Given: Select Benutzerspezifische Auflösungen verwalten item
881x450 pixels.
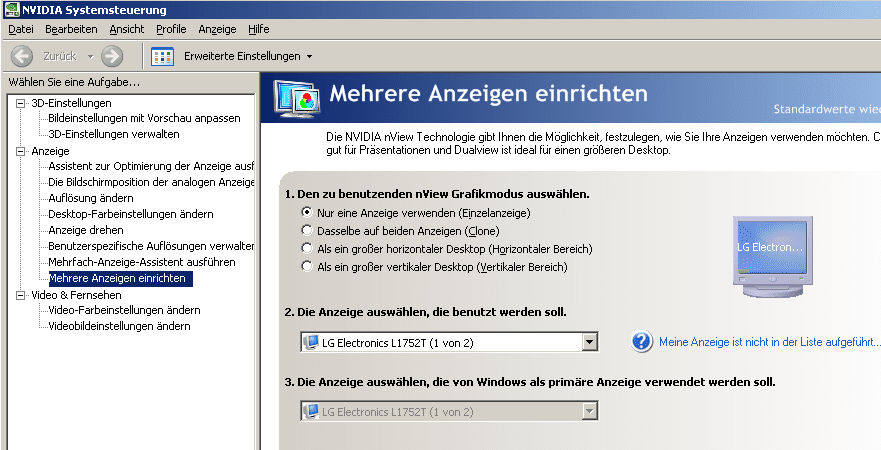Looking at the screenshot, I should (151, 246).
